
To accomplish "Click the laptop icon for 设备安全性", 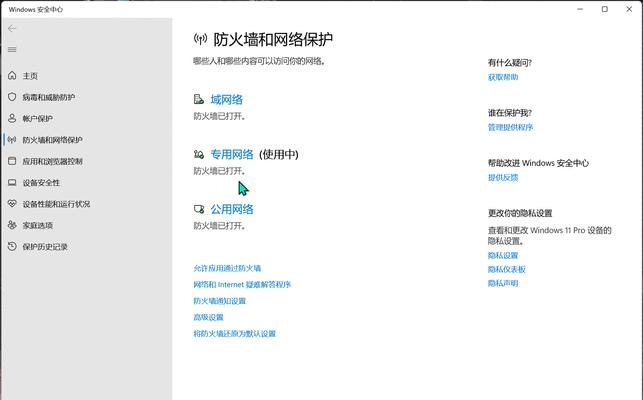I will click(12, 182).
